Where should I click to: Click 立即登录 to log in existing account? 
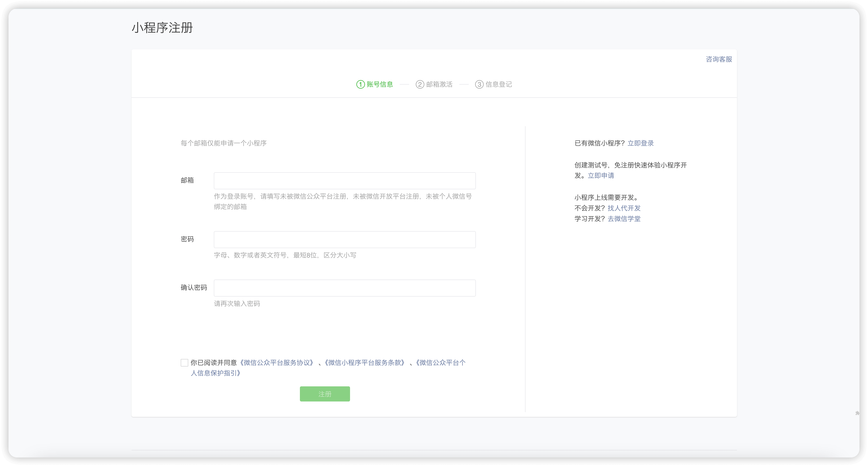coord(640,143)
